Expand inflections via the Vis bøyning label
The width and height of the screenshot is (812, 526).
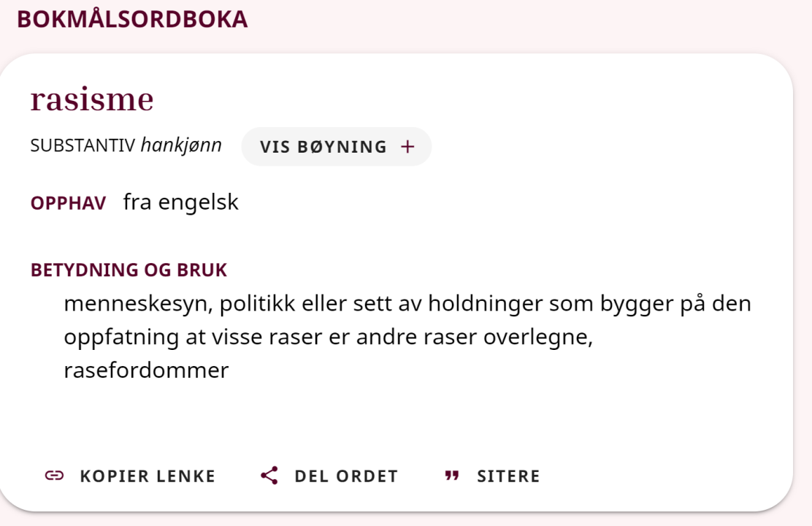tap(323, 147)
